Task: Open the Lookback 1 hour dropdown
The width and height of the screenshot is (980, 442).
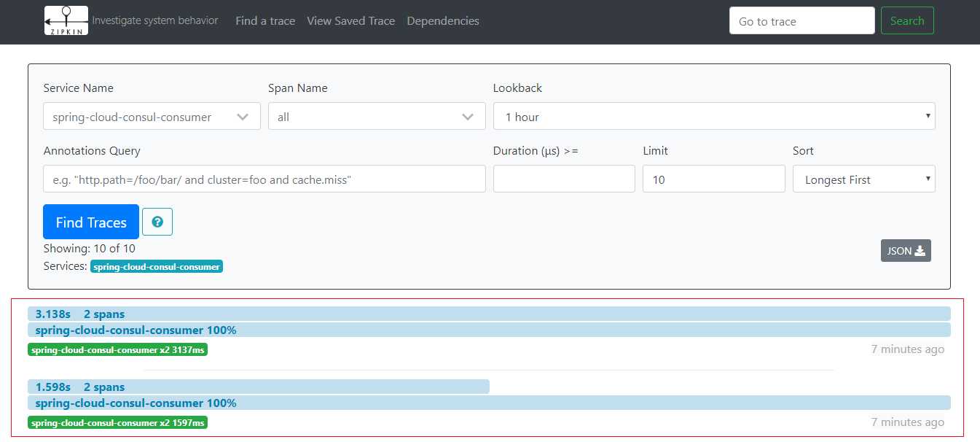Action: point(714,117)
